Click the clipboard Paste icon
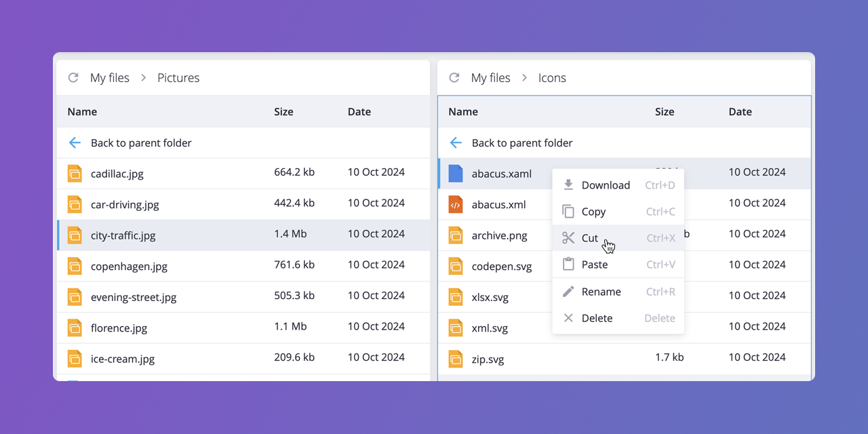868x434 pixels. (568, 264)
